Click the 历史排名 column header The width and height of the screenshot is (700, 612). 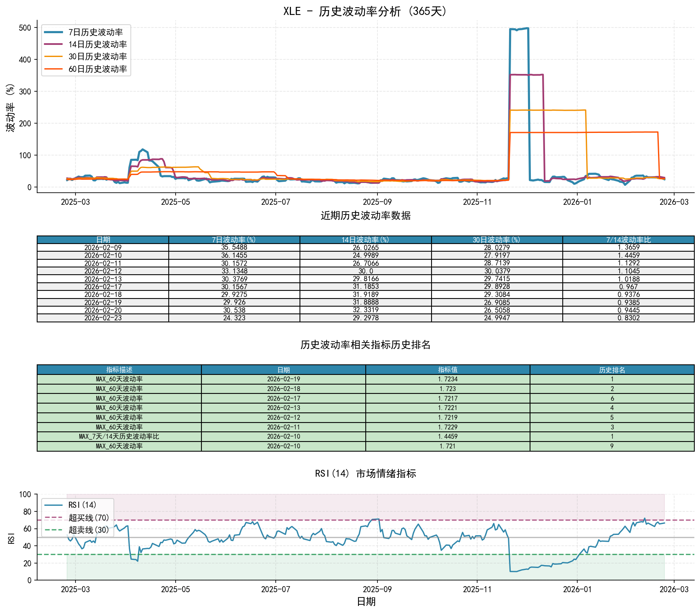[612, 370]
